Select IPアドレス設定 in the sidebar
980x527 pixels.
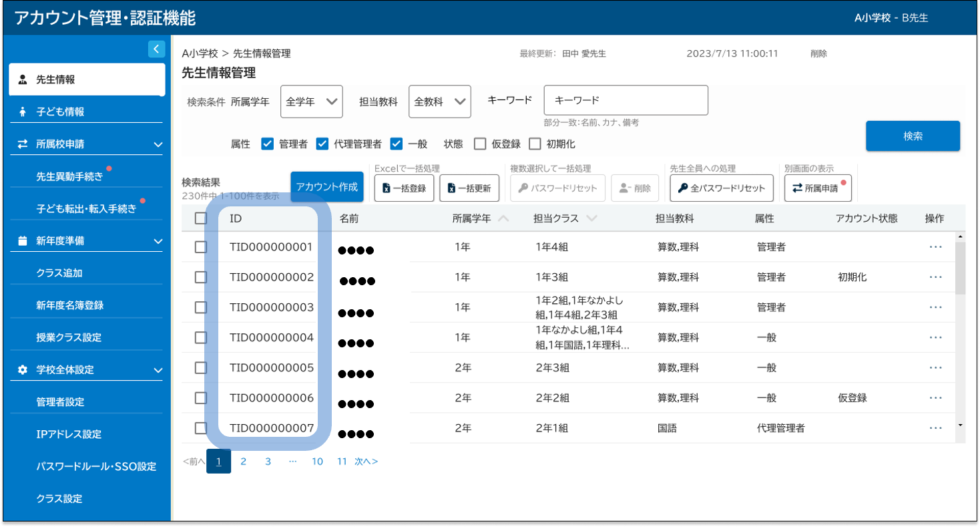(69, 434)
